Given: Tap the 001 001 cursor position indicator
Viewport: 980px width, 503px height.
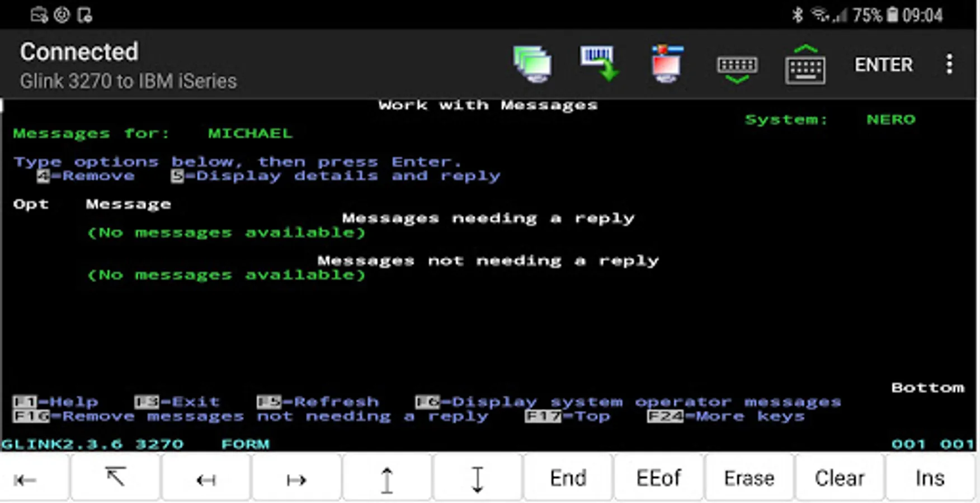Looking at the screenshot, I should [x=933, y=444].
